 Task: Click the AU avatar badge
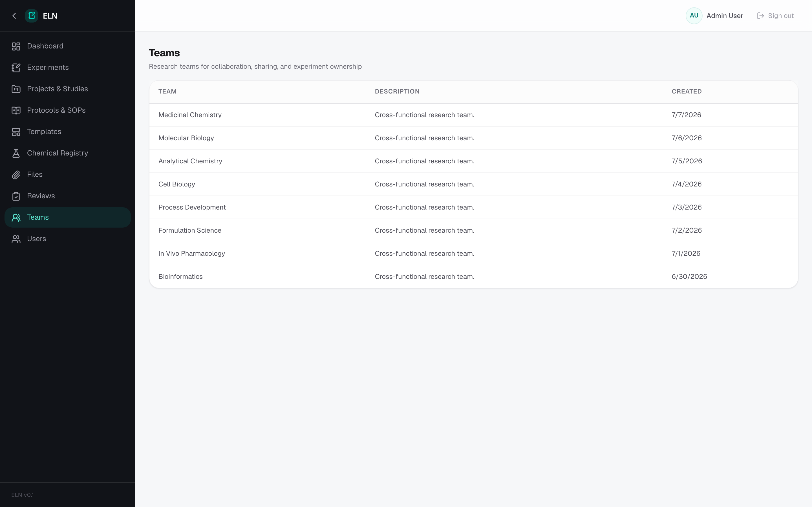pyautogui.click(x=694, y=16)
